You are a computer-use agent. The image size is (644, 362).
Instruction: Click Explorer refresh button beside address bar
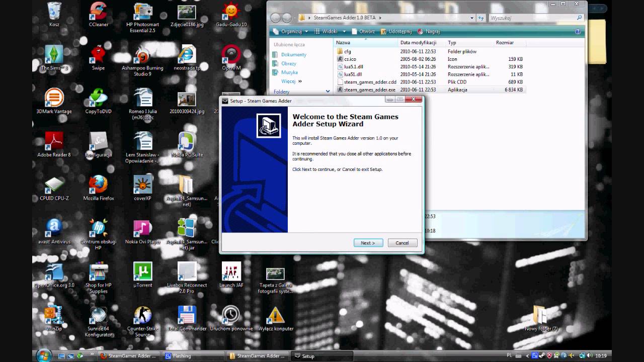coord(480,18)
